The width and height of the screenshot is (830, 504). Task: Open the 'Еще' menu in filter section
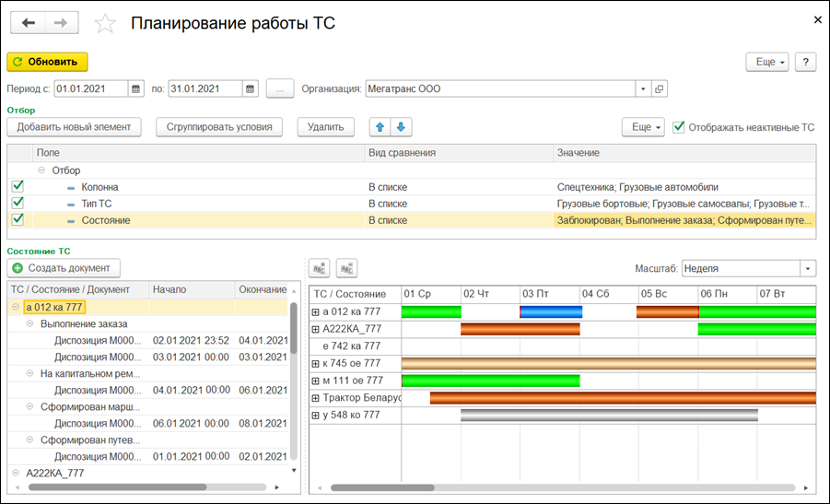(x=642, y=127)
